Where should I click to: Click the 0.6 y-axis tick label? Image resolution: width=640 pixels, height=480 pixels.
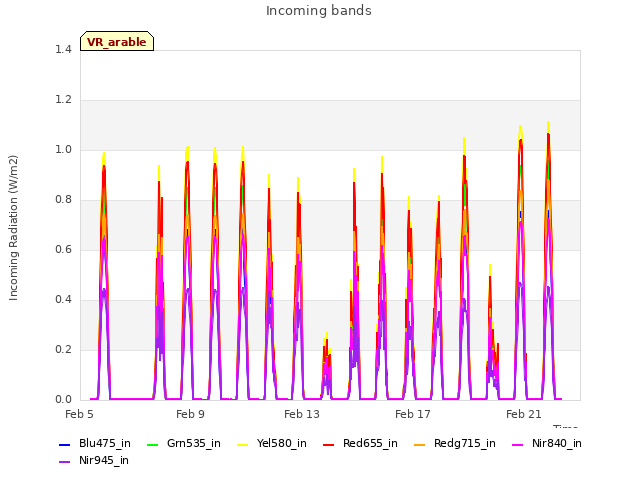click(63, 250)
